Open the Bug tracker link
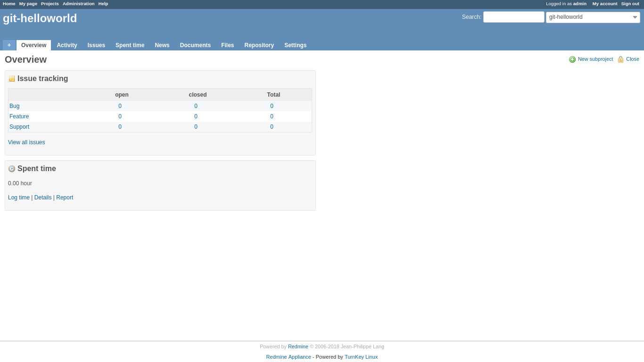Screen dimensions: 644x362 (x=15, y=106)
